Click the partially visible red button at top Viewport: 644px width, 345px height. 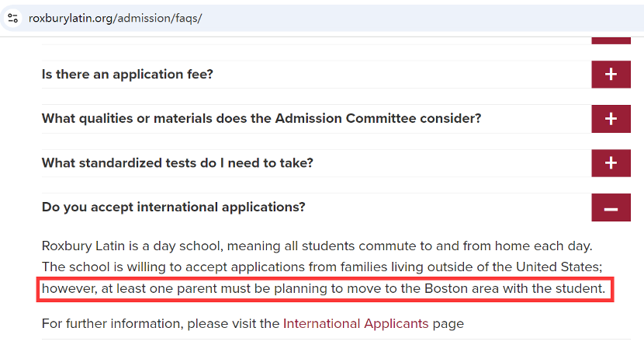(x=611, y=40)
